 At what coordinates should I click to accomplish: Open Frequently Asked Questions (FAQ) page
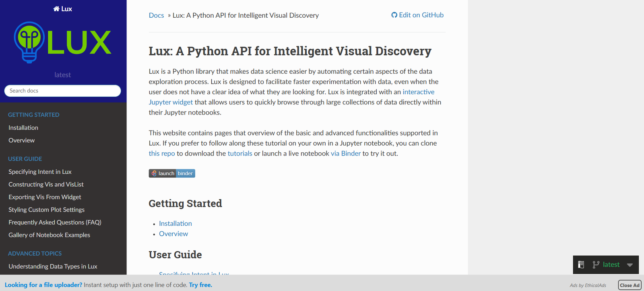[55, 222]
